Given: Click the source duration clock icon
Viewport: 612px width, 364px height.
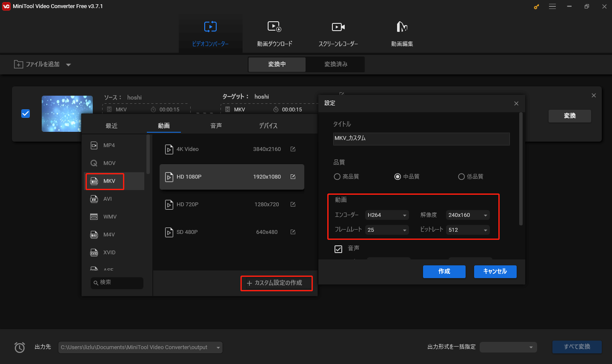Looking at the screenshot, I should coord(154,110).
